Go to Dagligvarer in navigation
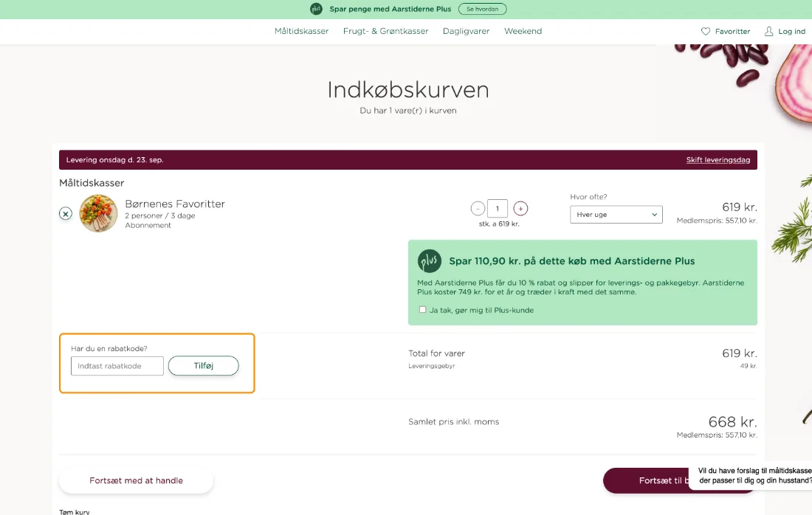This screenshot has height=515, width=812. click(466, 31)
